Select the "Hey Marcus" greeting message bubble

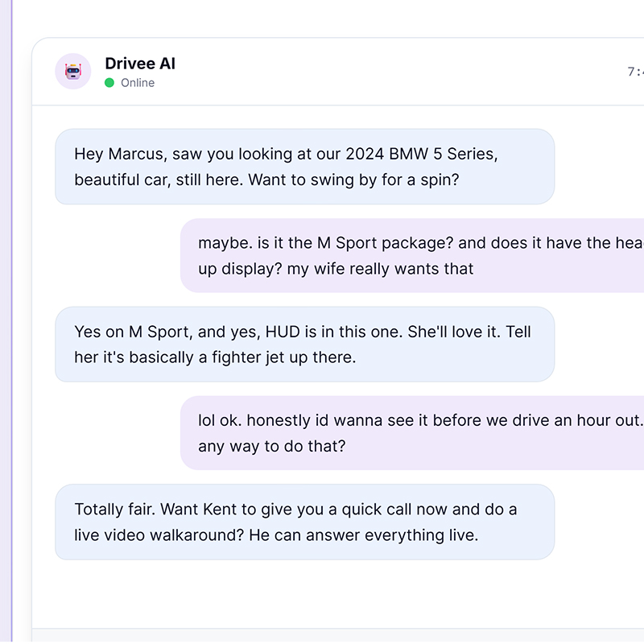click(305, 167)
